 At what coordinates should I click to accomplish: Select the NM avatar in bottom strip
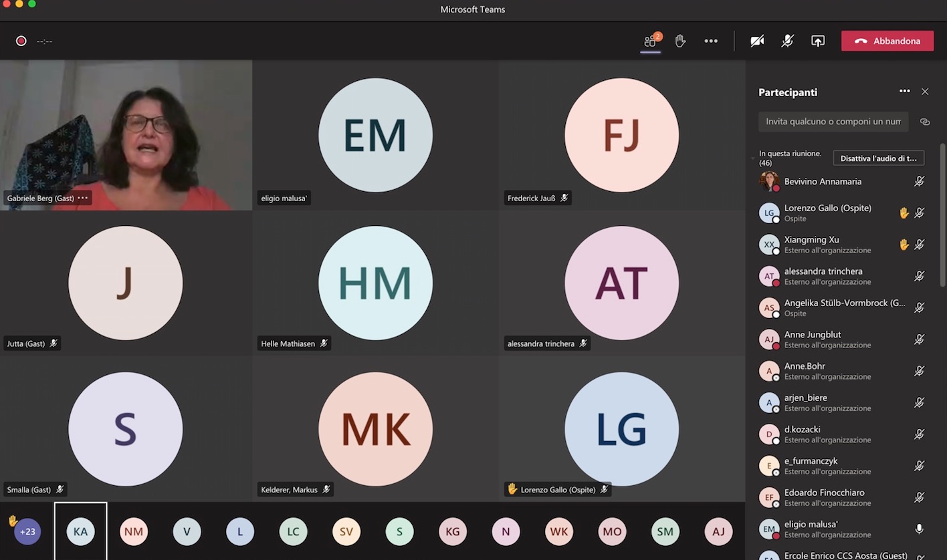tap(134, 532)
